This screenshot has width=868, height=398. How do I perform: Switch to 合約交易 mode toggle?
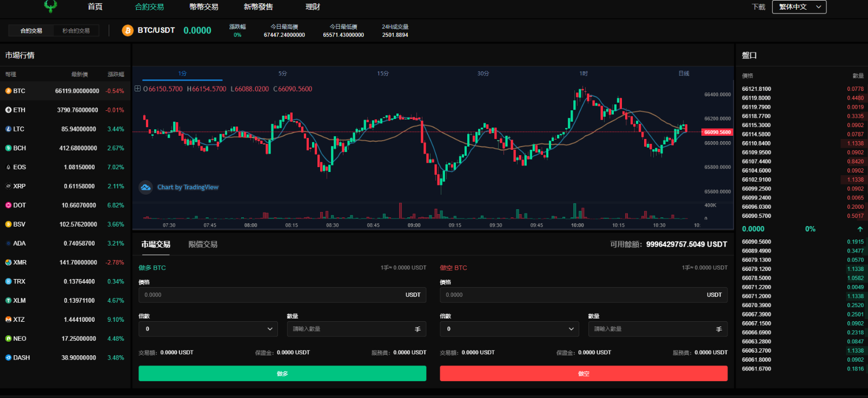tap(31, 31)
